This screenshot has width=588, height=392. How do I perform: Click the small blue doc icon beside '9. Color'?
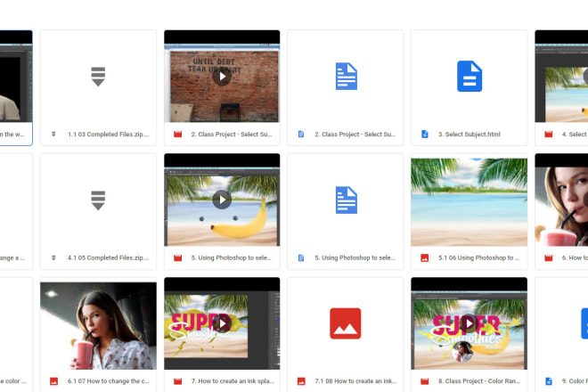[548, 381]
